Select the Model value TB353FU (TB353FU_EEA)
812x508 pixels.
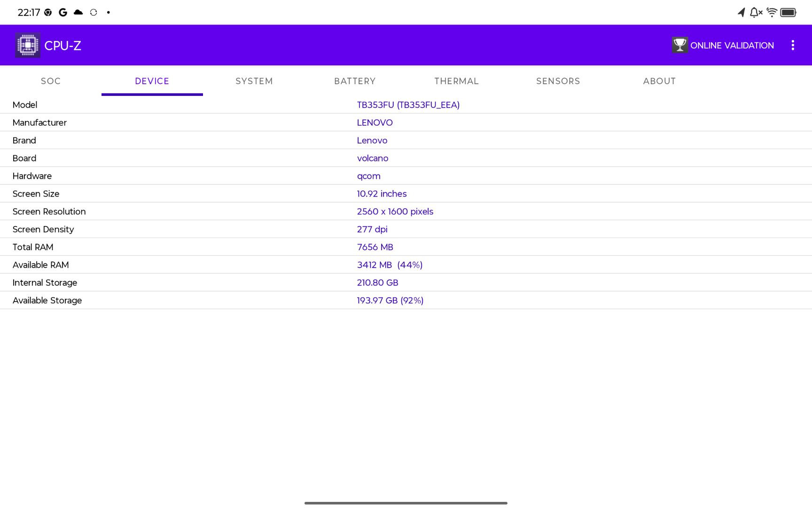(408, 105)
